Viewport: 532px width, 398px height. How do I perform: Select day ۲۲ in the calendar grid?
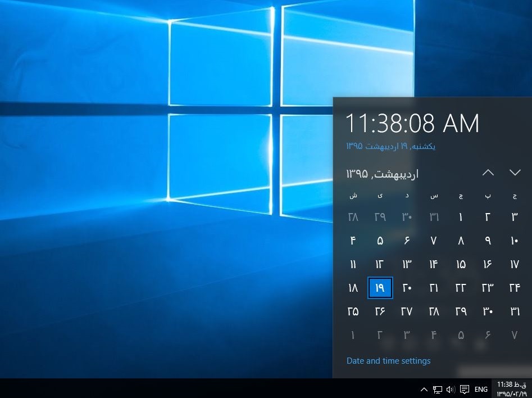tap(461, 288)
